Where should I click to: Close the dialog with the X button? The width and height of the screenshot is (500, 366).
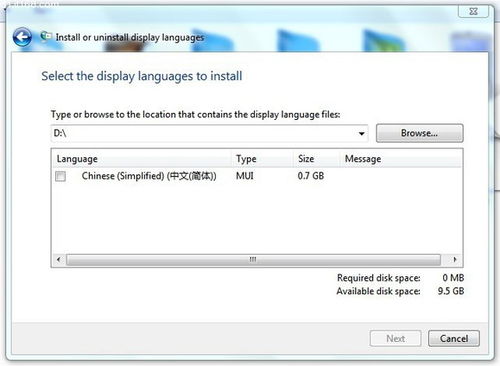473,11
